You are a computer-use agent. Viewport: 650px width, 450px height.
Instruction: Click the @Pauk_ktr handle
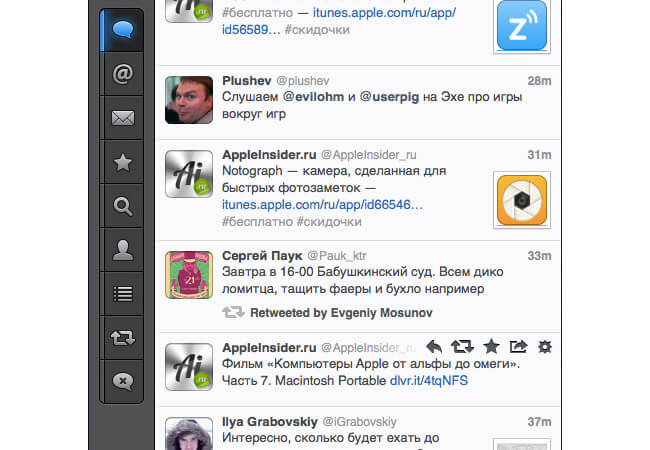pos(337,256)
